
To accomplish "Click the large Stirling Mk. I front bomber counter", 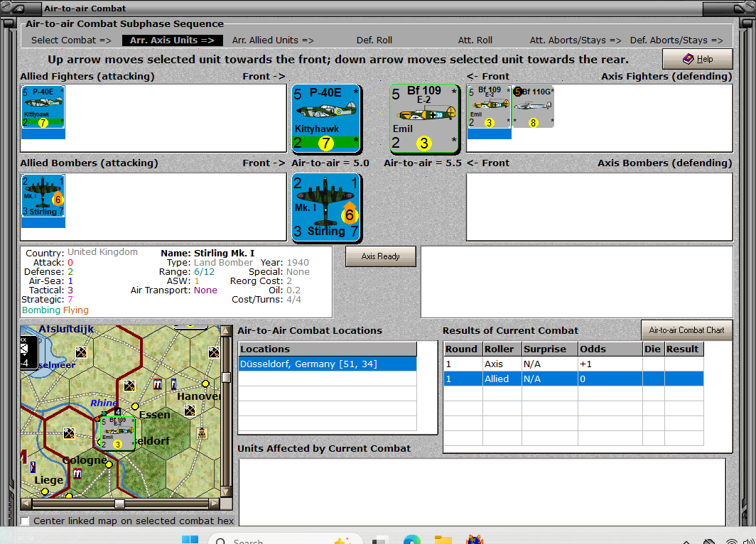I will click(x=326, y=207).
